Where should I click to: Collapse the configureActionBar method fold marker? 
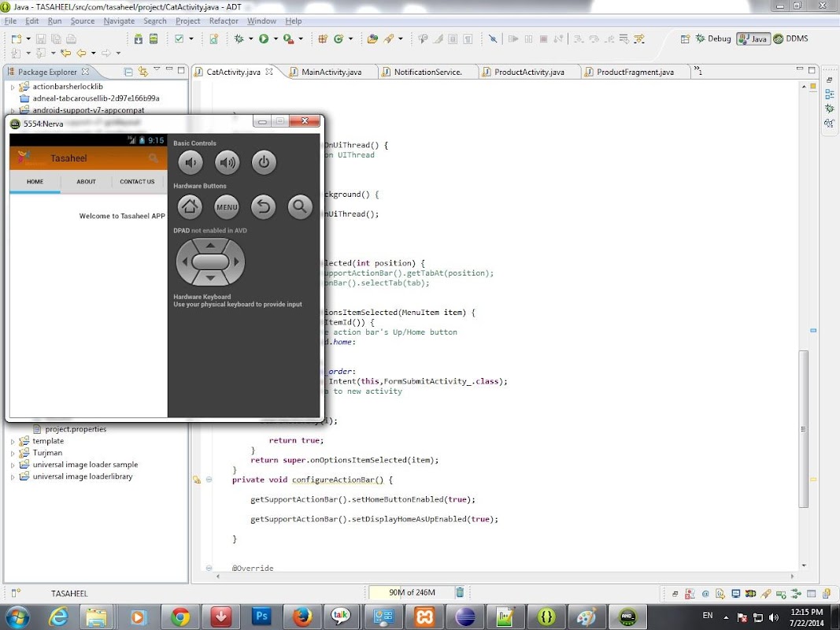coord(209,480)
